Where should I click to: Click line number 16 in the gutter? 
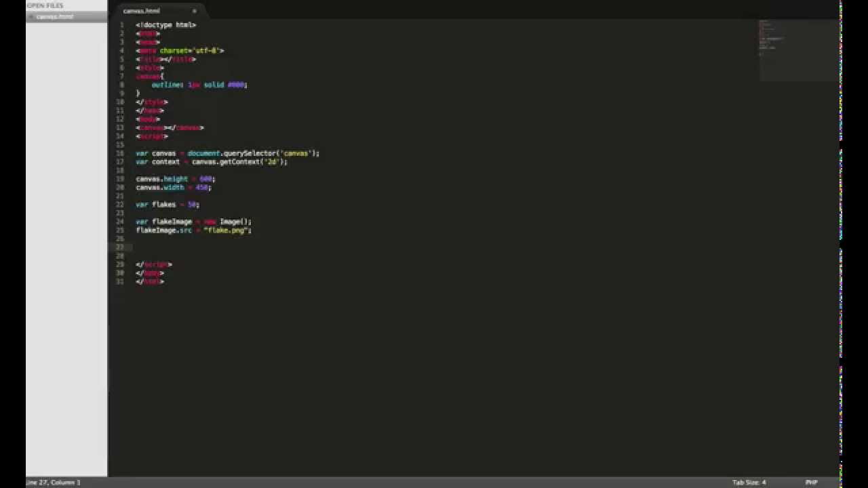120,153
